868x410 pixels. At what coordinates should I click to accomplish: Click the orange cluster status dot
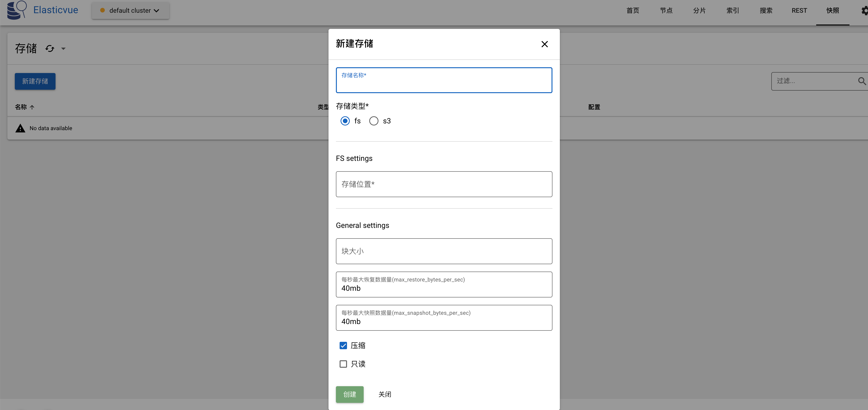pos(102,10)
